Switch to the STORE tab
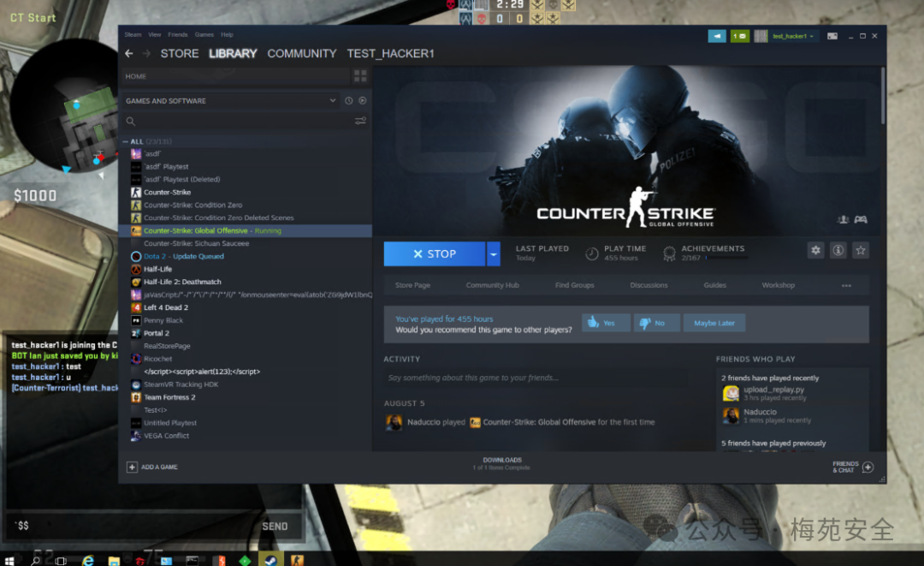The image size is (924, 566). click(180, 54)
